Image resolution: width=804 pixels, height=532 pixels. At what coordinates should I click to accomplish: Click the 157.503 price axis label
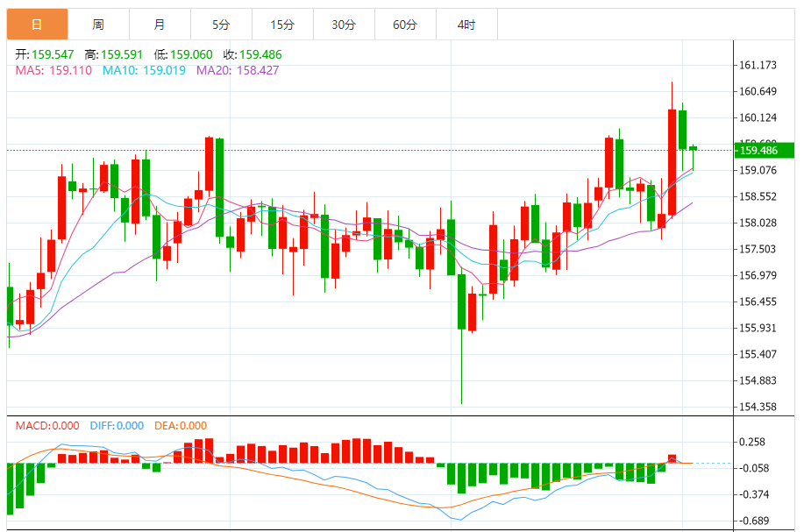click(x=758, y=249)
